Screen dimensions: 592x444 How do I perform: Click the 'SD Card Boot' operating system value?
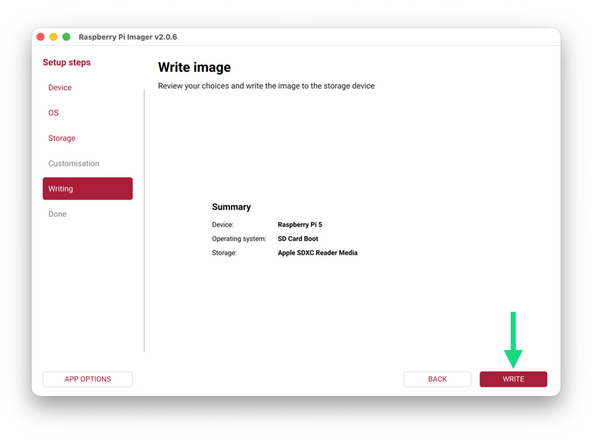pos(298,239)
